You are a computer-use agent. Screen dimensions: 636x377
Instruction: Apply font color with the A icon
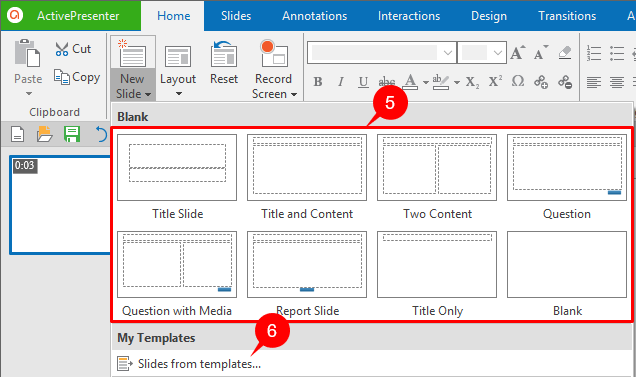point(410,82)
